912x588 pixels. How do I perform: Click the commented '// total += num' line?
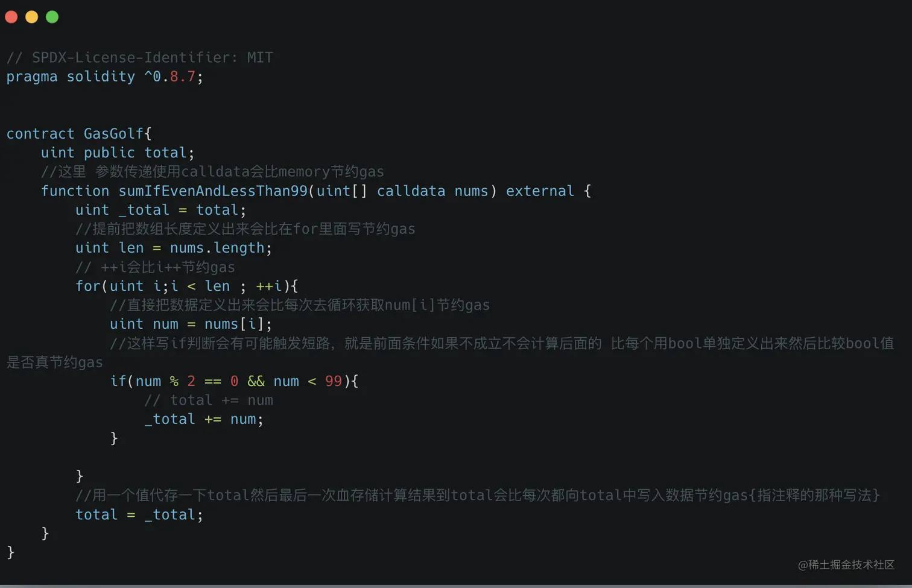pyautogui.click(x=209, y=400)
